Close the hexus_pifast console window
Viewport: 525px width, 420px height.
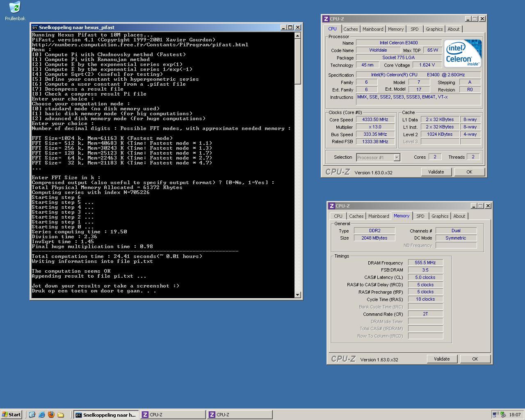(298, 27)
